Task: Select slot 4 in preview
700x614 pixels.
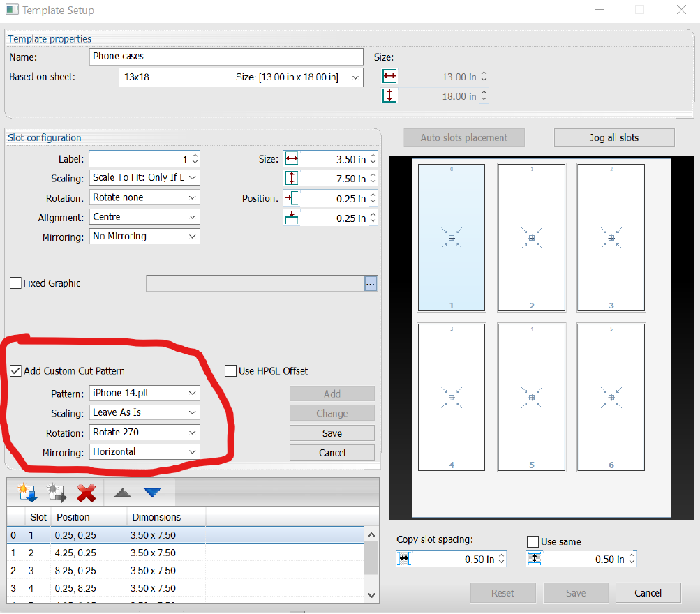Action: pos(452,397)
